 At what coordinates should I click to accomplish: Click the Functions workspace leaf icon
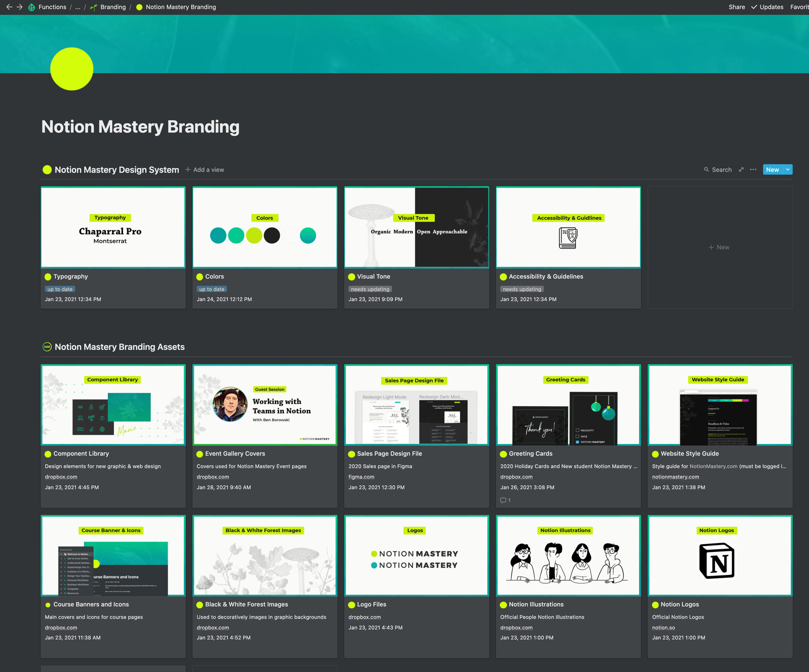coord(32,7)
